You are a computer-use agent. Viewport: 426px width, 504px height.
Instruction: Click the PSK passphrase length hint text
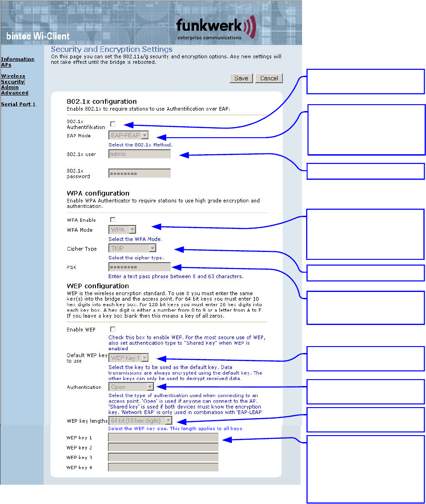(x=176, y=276)
